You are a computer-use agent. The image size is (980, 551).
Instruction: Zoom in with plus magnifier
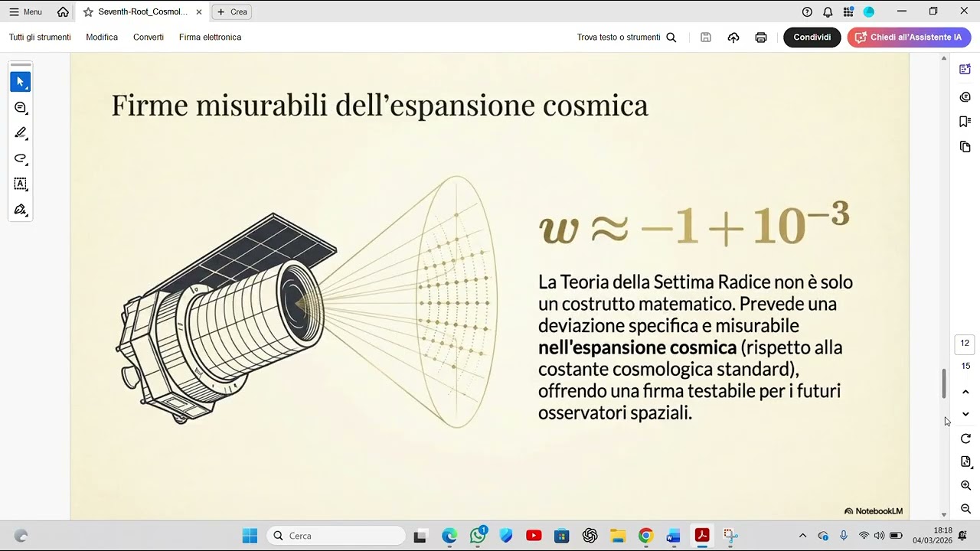pyautogui.click(x=965, y=486)
